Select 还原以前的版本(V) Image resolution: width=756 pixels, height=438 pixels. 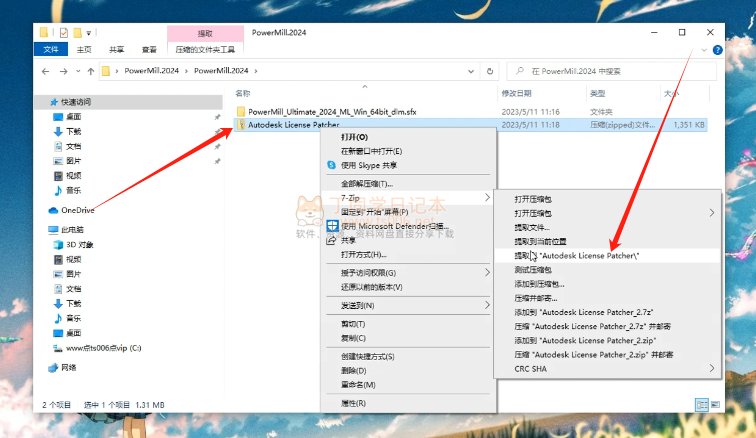click(371, 287)
